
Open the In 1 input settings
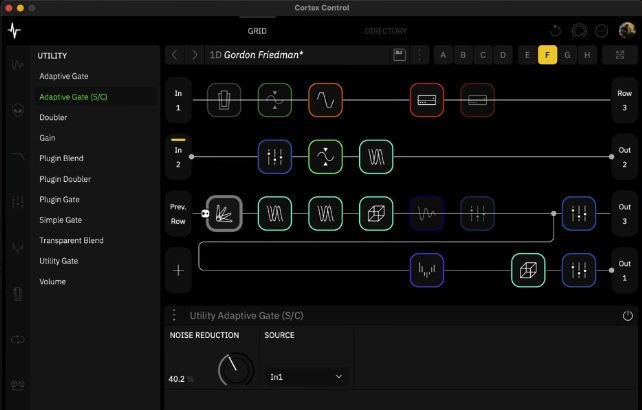(178, 100)
